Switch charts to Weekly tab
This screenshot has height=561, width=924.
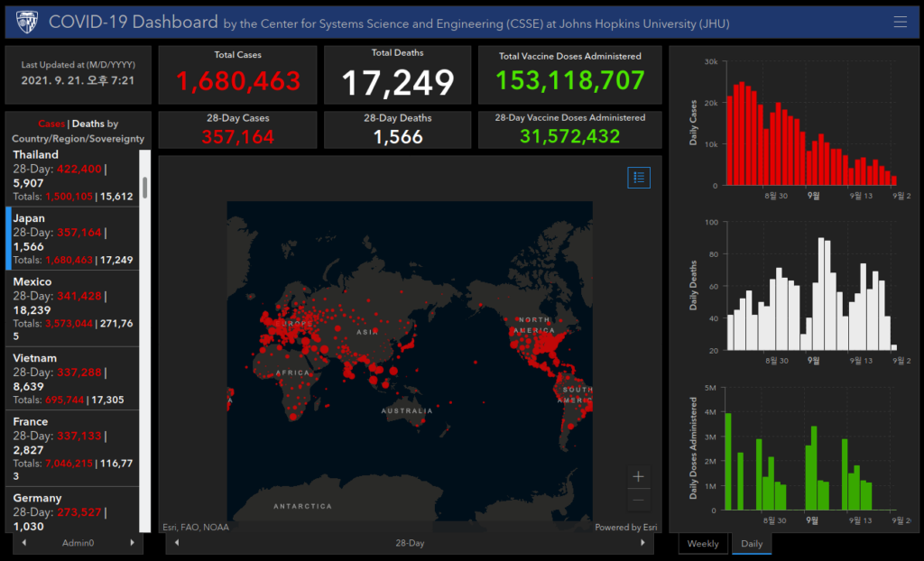[703, 543]
